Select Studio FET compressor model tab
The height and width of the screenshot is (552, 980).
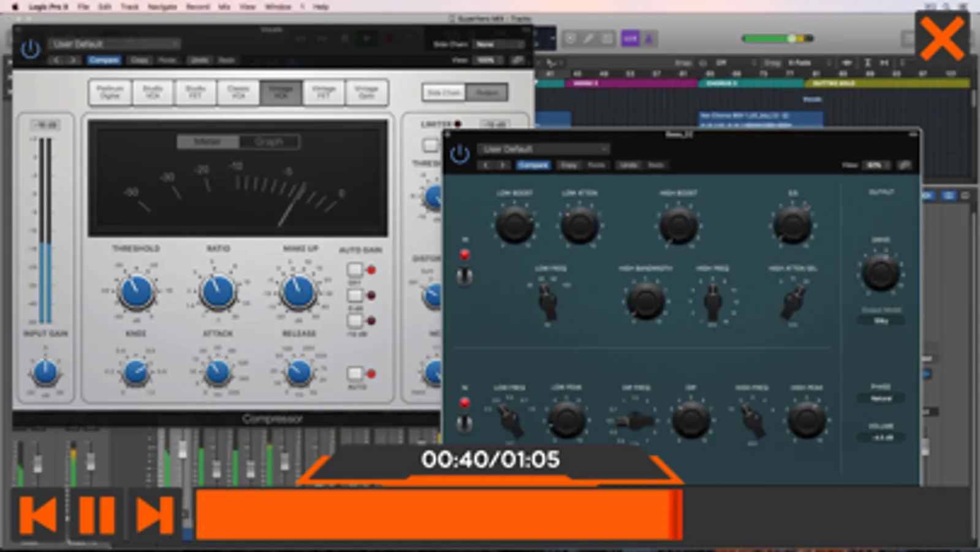tap(195, 92)
